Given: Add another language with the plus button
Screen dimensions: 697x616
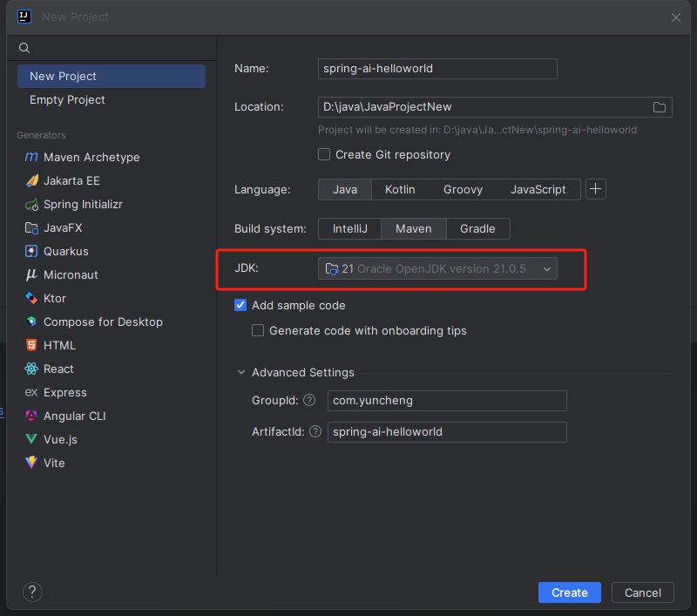Looking at the screenshot, I should [x=596, y=189].
